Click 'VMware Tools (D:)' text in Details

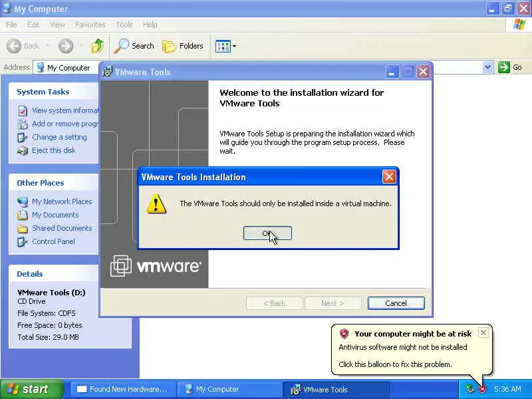click(51, 293)
